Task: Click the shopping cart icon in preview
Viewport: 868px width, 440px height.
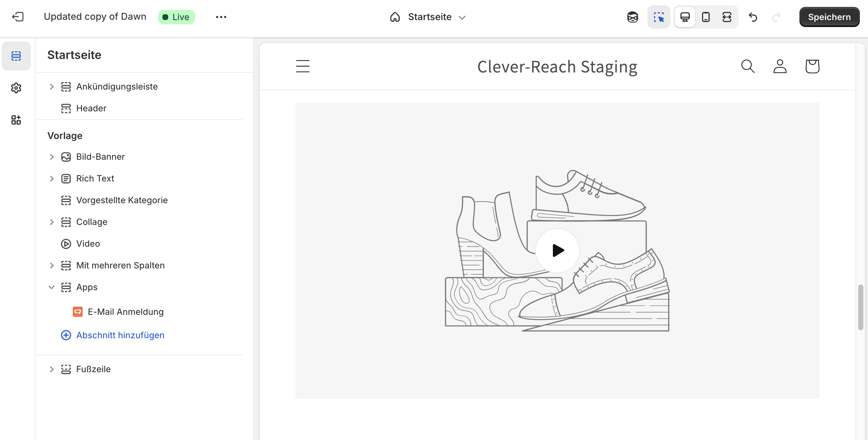Action: pyautogui.click(x=812, y=66)
